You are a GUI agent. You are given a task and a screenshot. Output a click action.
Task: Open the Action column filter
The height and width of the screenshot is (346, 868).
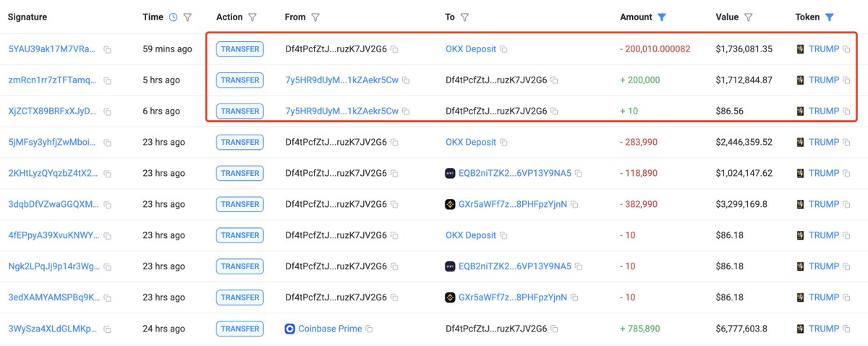[x=252, y=17]
